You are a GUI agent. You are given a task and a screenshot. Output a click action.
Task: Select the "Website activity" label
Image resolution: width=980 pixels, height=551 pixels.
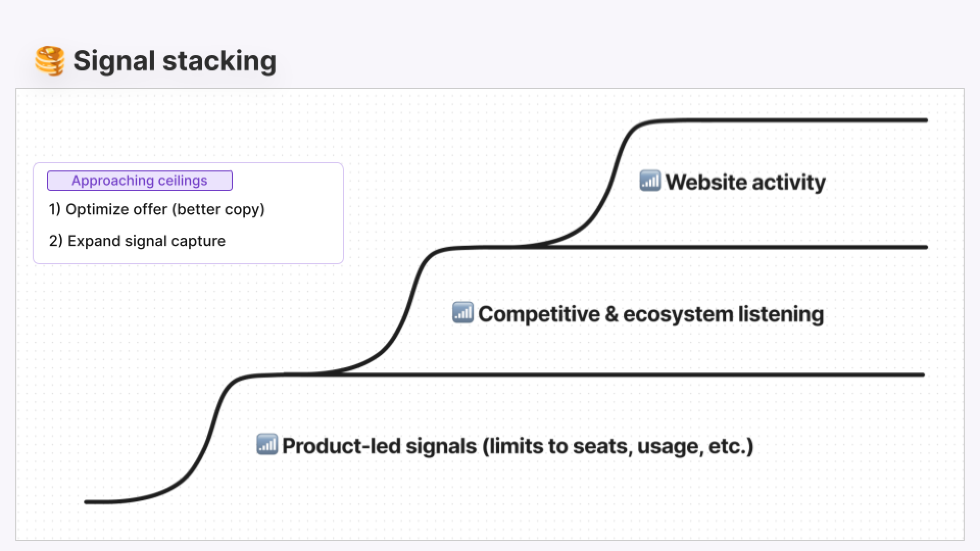click(x=745, y=182)
